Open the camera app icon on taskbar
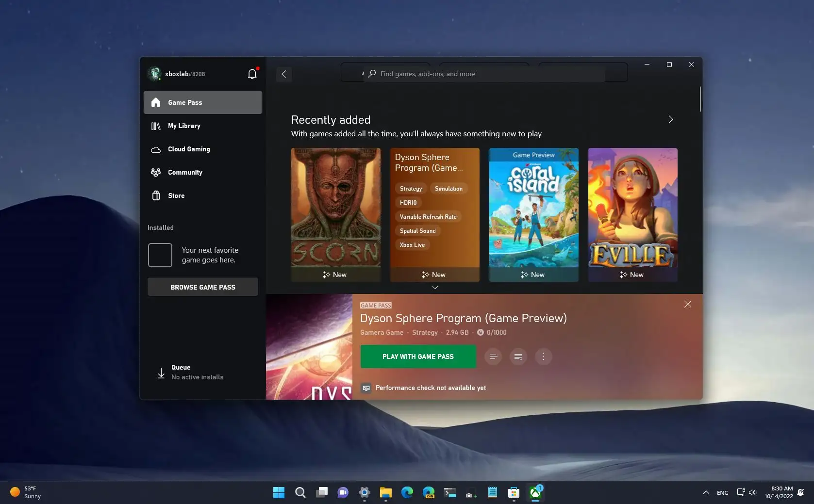The width and height of the screenshot is (814, 504). [471, 493]
